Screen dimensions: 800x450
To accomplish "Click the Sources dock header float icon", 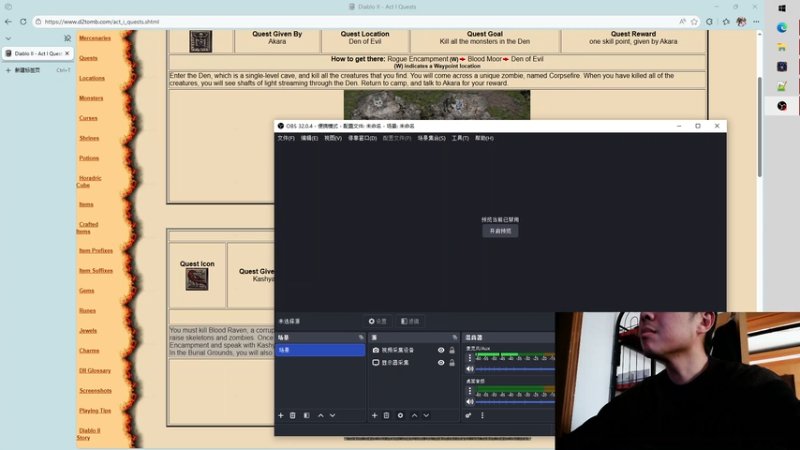I will click(455, 337).
